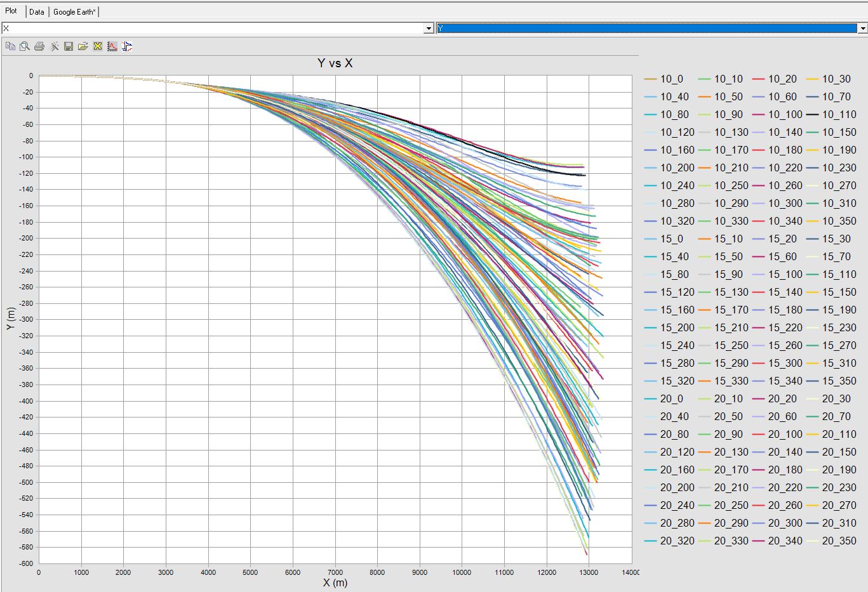Image resolution: width=868 pixels, height=592 pixels.
Task: Expand the X axis variable dropdown
Action: [429, 29]
